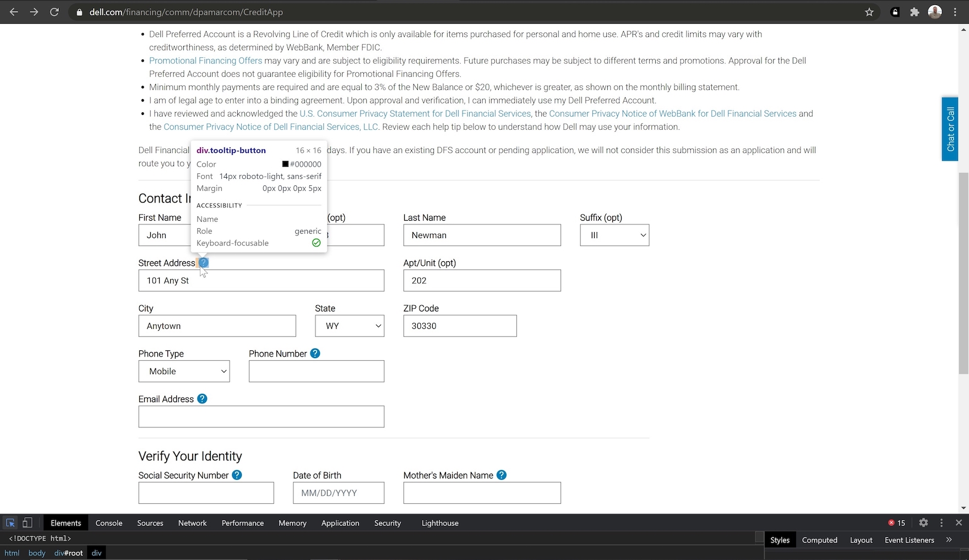This screenshot has height=560, width=969.
Task: Open the Suffix dropdown
Action: tap(614, 235)
